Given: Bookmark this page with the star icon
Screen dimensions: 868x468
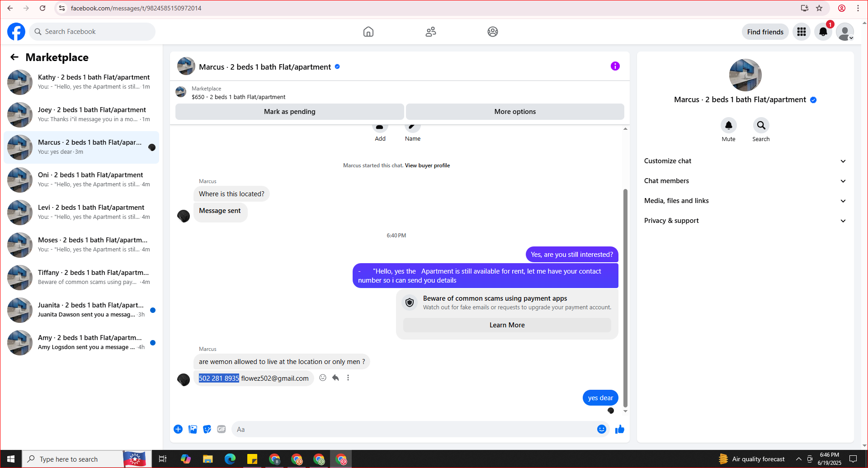Looking at the screenshot, I should [819, 8].
